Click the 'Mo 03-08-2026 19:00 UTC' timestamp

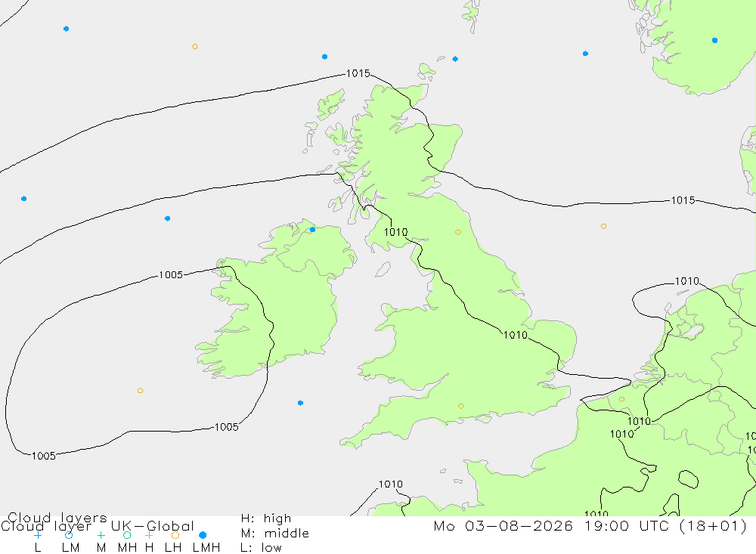coord(553,525)
